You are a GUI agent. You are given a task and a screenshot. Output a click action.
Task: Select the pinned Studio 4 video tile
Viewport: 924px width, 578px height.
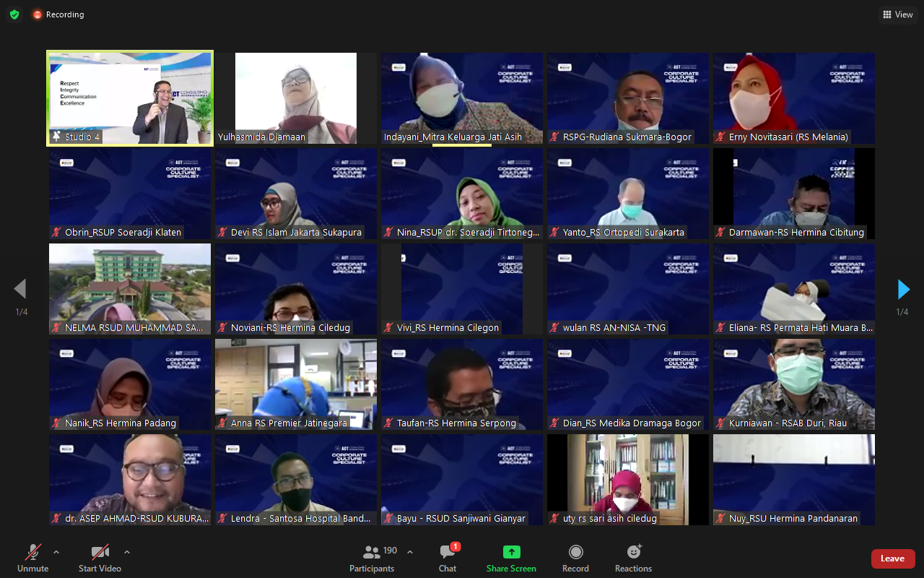pos(130,98)
